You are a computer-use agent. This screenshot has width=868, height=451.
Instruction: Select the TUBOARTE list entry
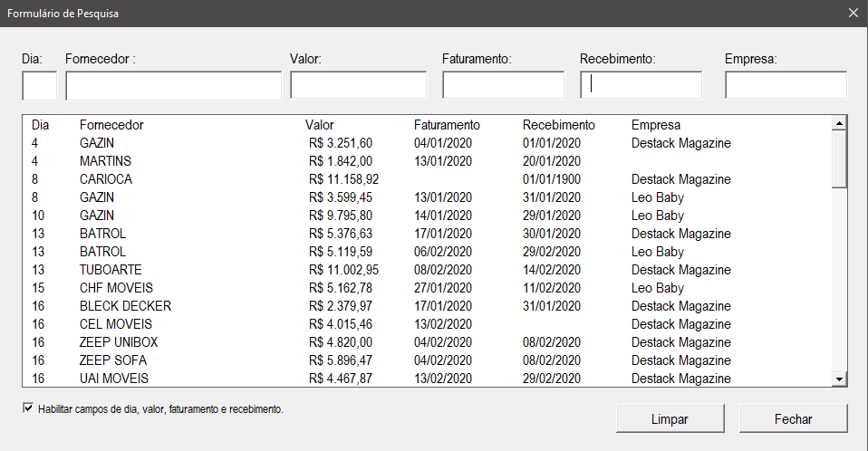427,270
